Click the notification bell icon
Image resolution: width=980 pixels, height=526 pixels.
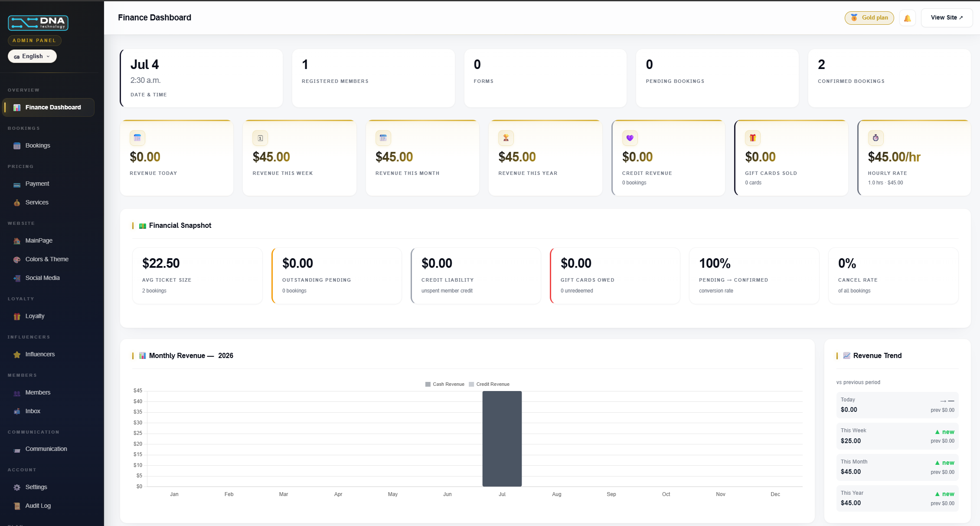(907, 18)
